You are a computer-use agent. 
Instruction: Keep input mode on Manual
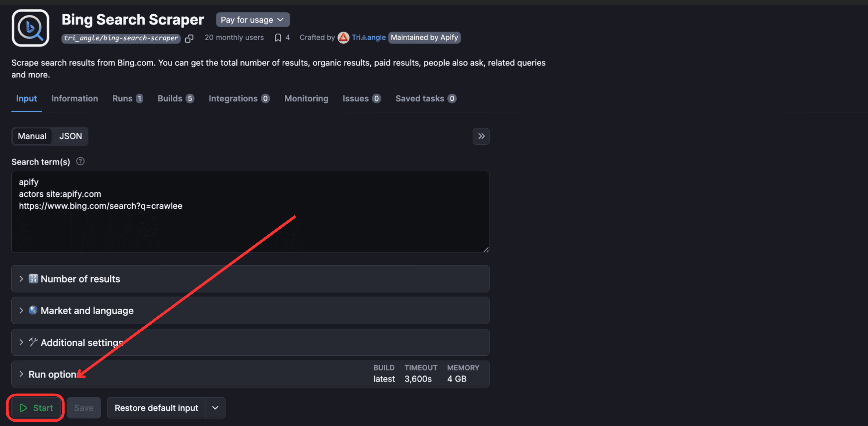coord(32,136)
